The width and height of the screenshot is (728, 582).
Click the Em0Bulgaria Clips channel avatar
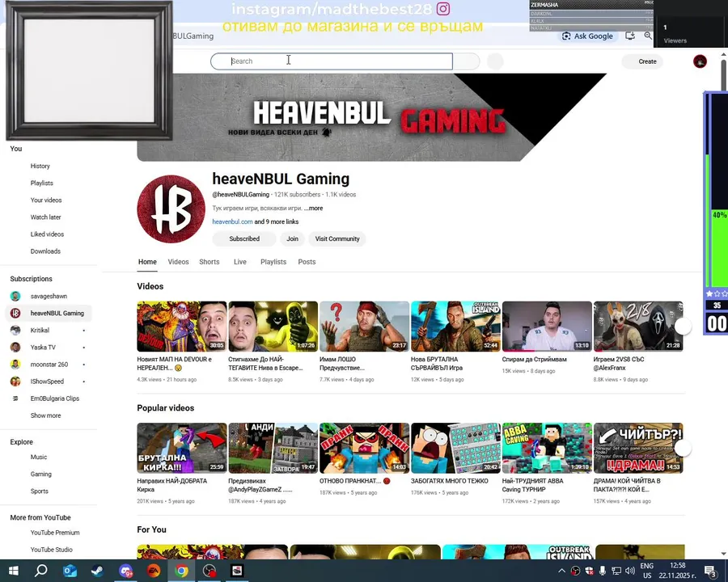click(x=15, y=399)
